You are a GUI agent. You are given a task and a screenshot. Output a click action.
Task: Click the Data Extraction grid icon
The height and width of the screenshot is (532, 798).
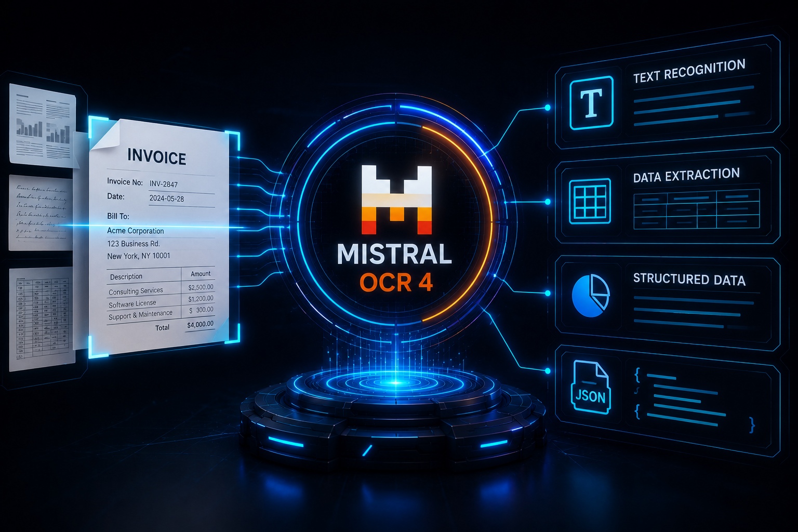click(x=590, y=201)
